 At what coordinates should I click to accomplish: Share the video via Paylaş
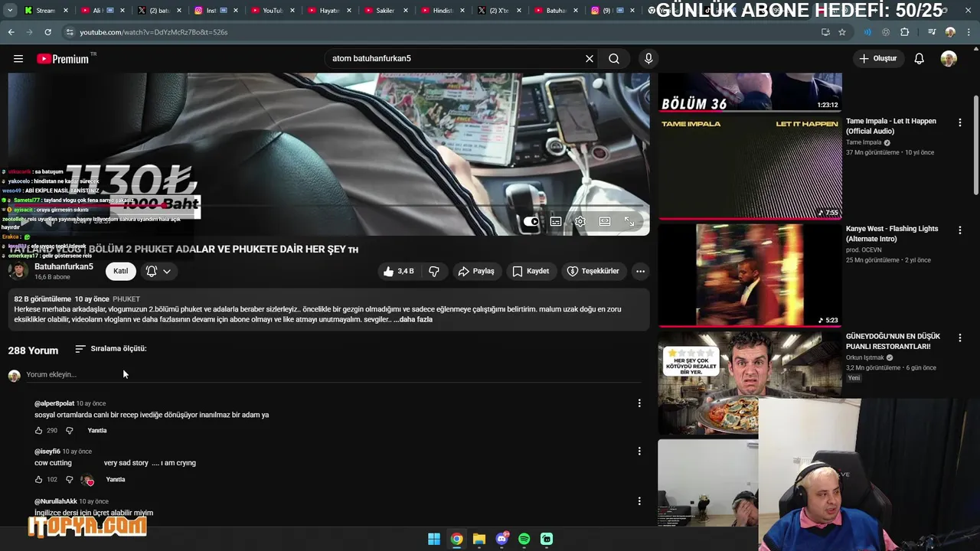tap(476, 271)
